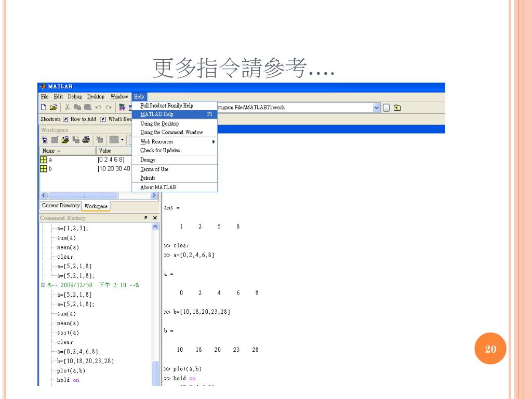Click the MATLAB logo in title bar
Screen dimensions: 532x399
click(x=43, y=87)
